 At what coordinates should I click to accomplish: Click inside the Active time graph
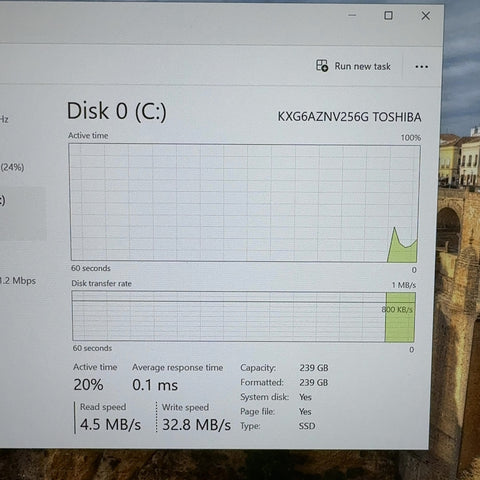click(245, 203)
